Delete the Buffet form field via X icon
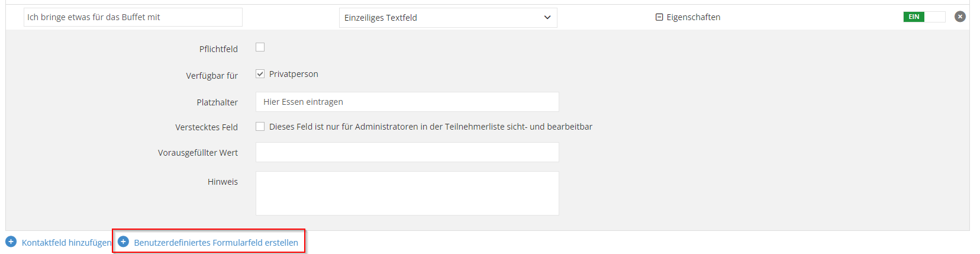 [x=960, y=17]
